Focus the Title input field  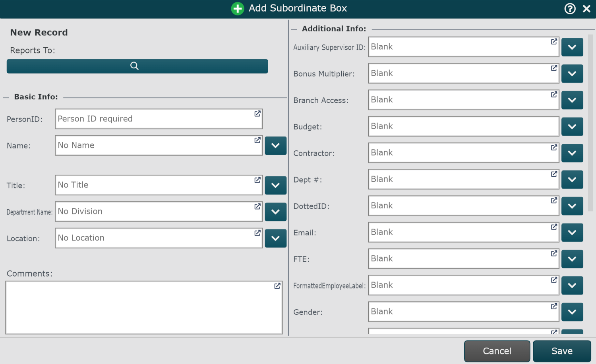(x=159, y=185)
